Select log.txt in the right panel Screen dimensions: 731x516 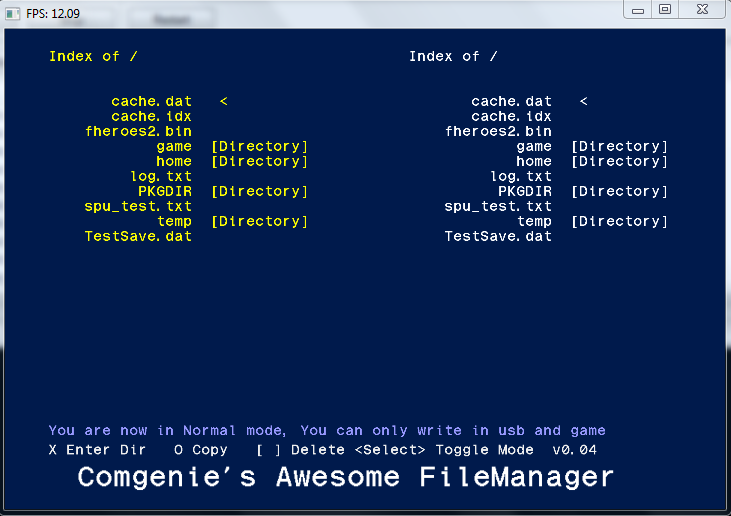click(x=521, y=176)
